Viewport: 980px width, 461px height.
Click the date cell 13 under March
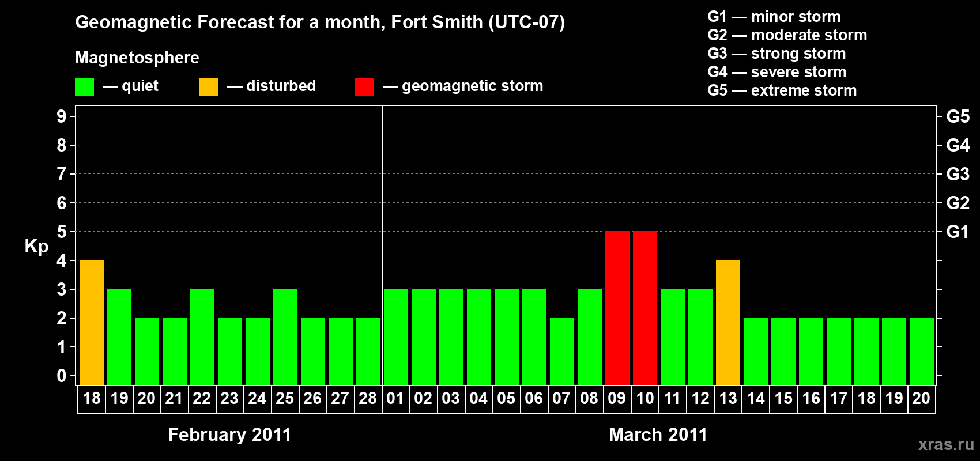click(x=728, y=399)
